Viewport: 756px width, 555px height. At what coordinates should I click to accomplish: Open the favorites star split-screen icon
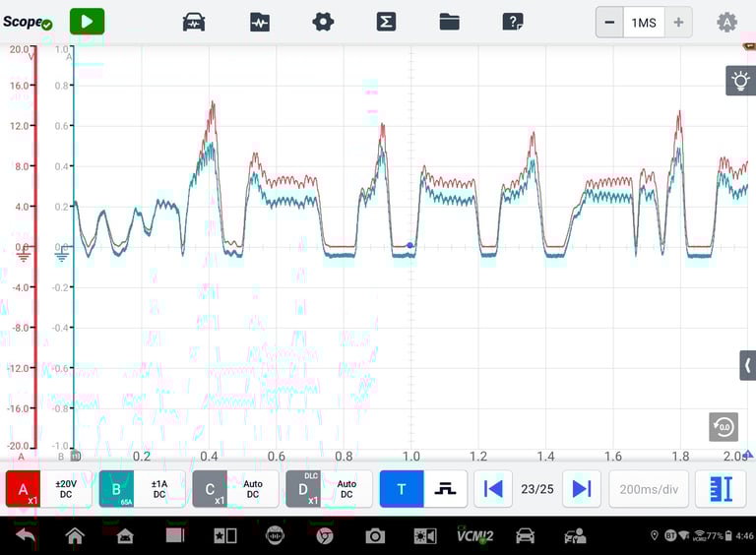[x=225, y=535]
